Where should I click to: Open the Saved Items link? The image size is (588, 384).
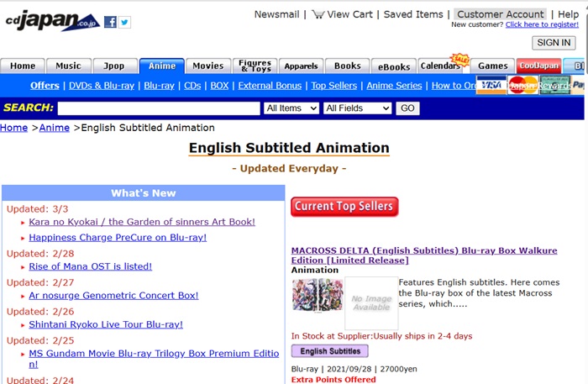413,14
